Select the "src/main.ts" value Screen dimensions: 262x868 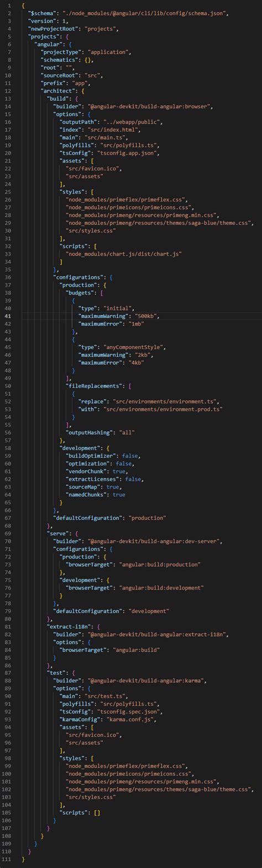[107, 137]
